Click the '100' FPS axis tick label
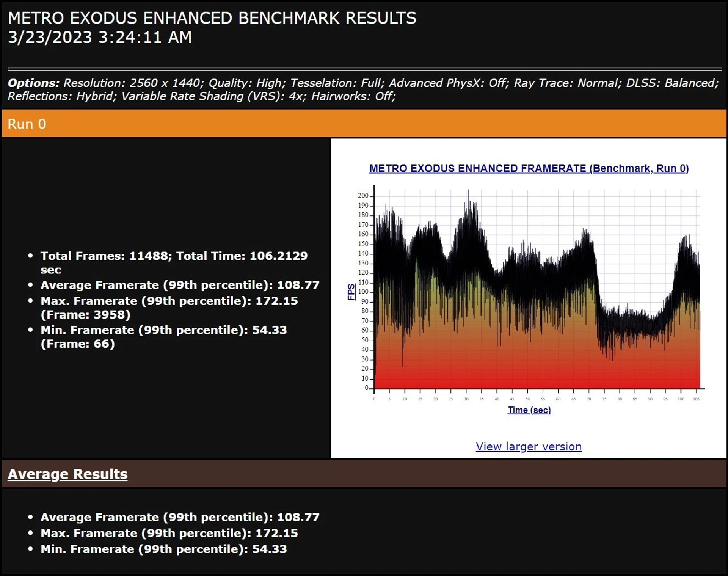The image size is (728, 576). [363, 292]
